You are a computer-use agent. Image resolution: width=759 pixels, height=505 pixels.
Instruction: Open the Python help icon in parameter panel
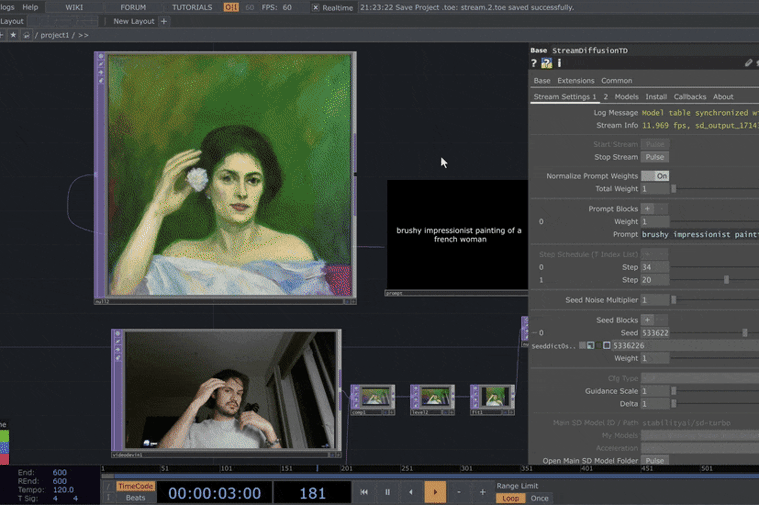point(546,63)
